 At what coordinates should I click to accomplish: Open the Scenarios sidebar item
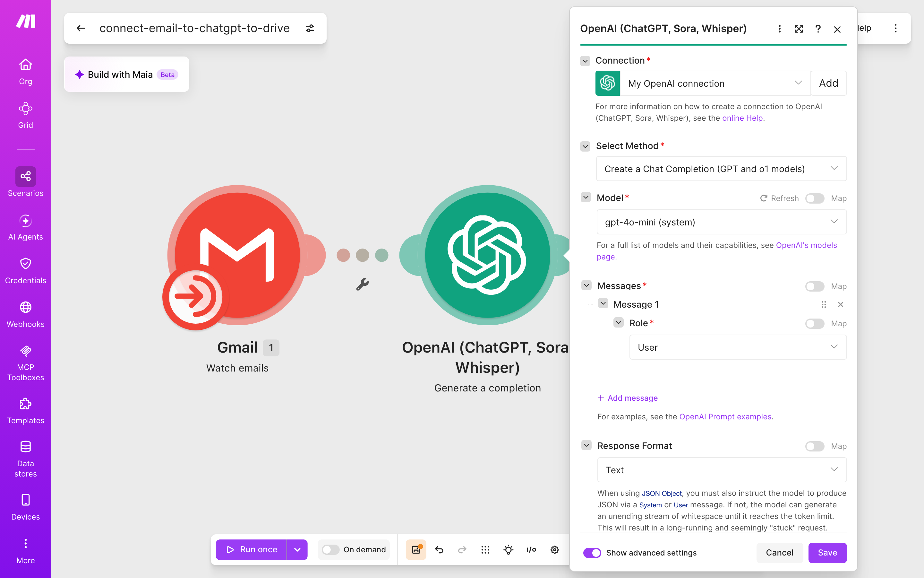[x=26, y=182]
